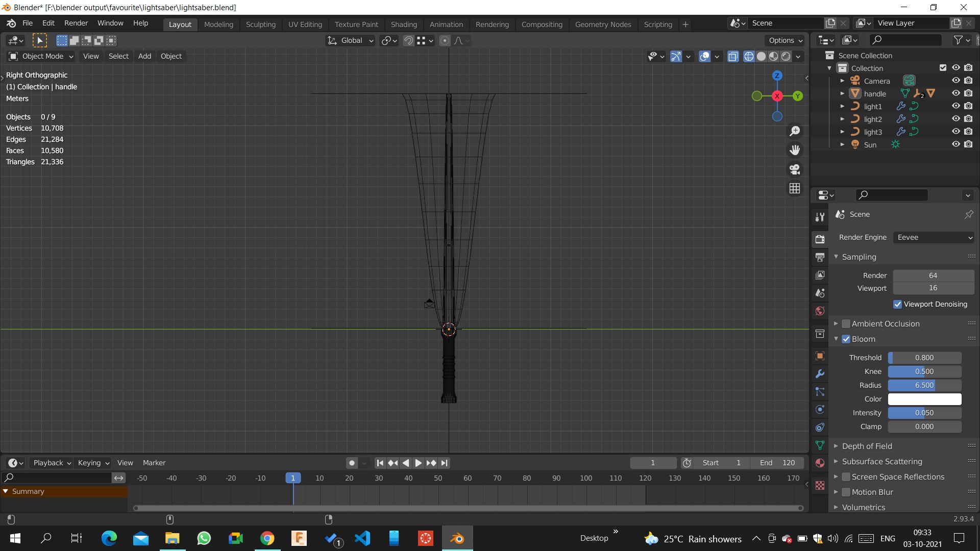980x551 pixels.
Task: Switch to solid viewport shading
Action: coord(761,56)
